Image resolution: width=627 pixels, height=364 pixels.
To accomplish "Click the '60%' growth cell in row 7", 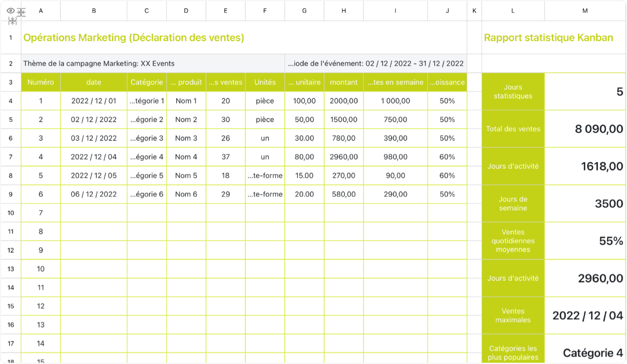I will click(x=447, y=157).
